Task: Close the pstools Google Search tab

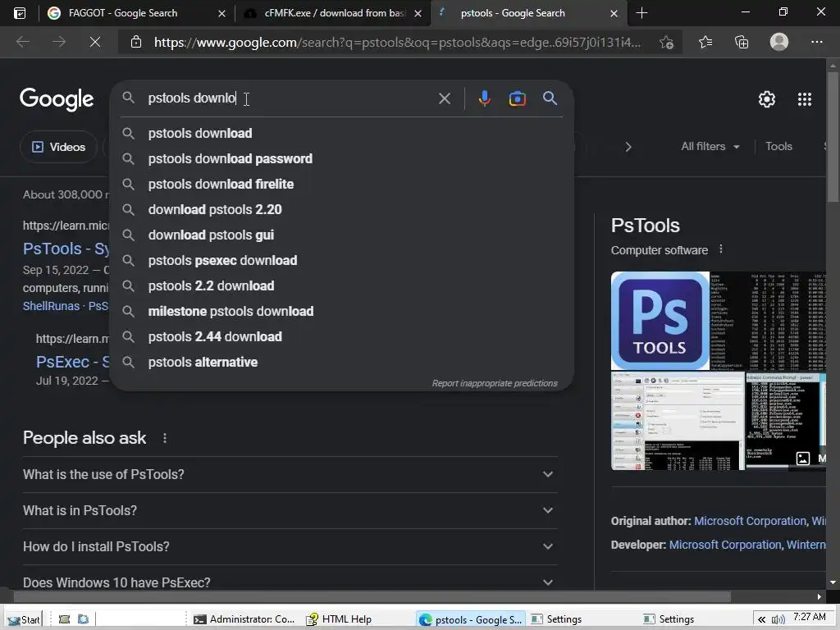Action: (614, 13)
